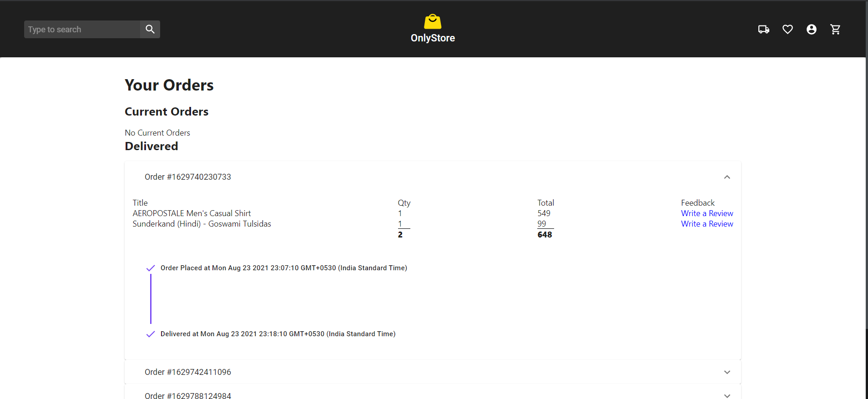Click AEROPOSTALE Men's Casual Shirt title

pos(192,213)
